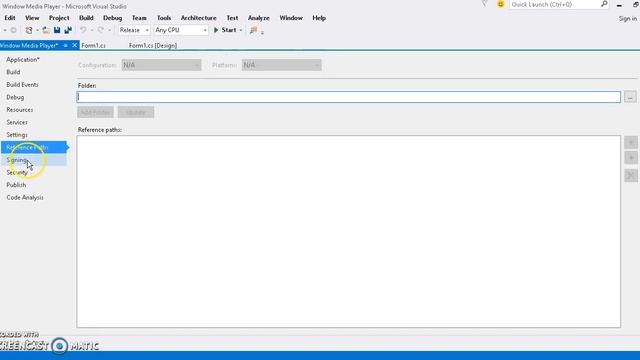Open the toolbar overflow options arrow
The width and height of the screenshot is (640, 360).
(262, 32)
